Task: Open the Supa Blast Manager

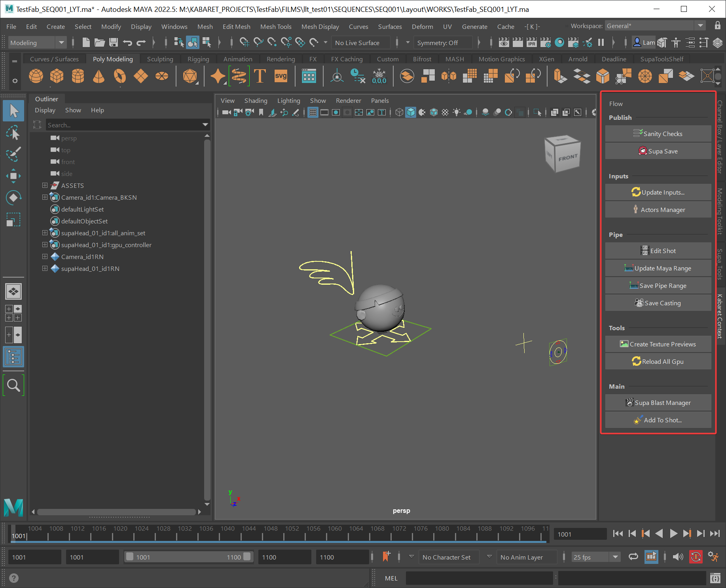Action: coord(658,403)
